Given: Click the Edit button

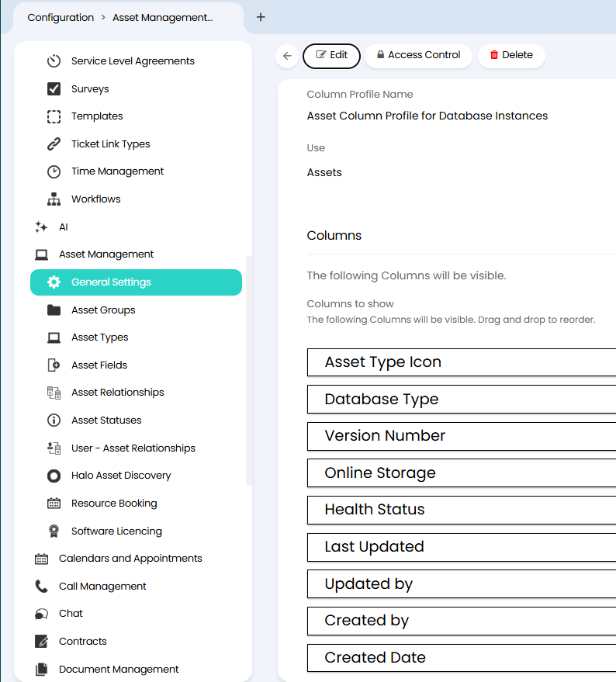Looking at the screenshot, I should (331, 56).
